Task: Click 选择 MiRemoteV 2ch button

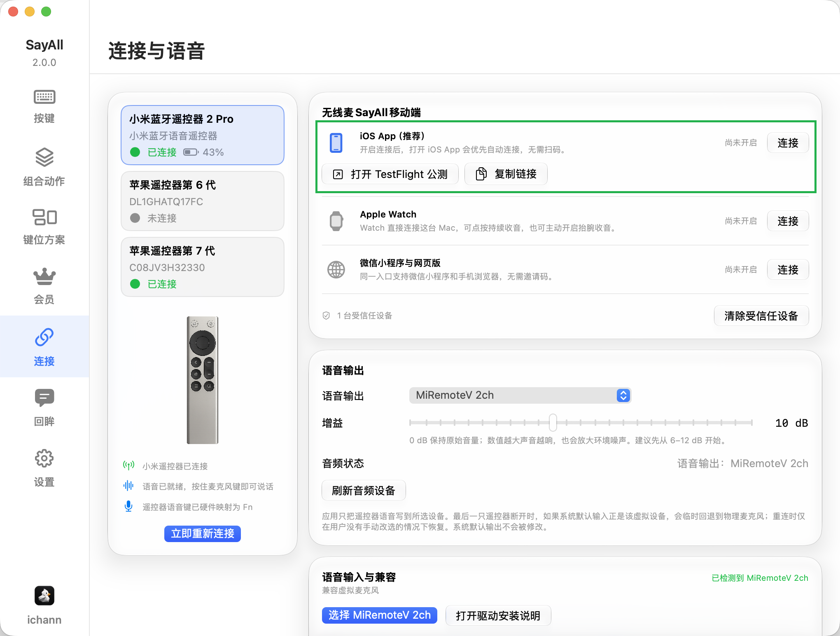Action: tap(380, 615)
